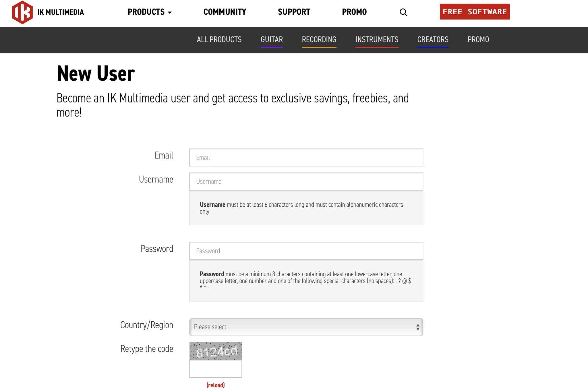Click the captcha code image
Viewport: 588px width, 392px height.
pos(216,351)
